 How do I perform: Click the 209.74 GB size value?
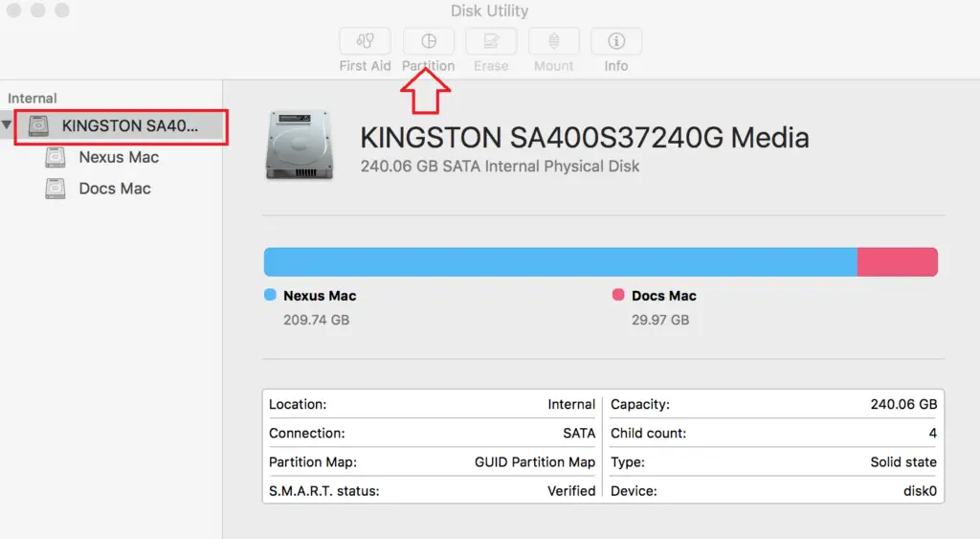pos(316,320)
